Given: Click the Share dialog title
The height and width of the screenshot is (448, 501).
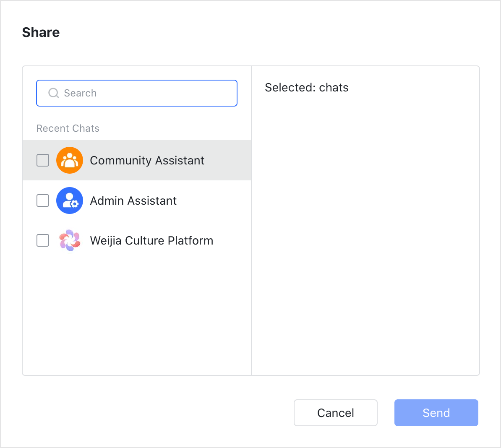Looking at the screenshot, I should click(41, 32).
